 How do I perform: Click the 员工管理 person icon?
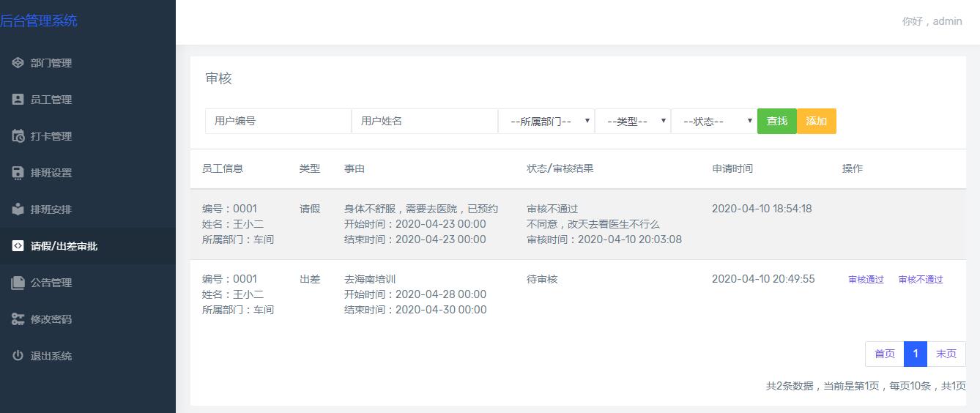[18, 100]
